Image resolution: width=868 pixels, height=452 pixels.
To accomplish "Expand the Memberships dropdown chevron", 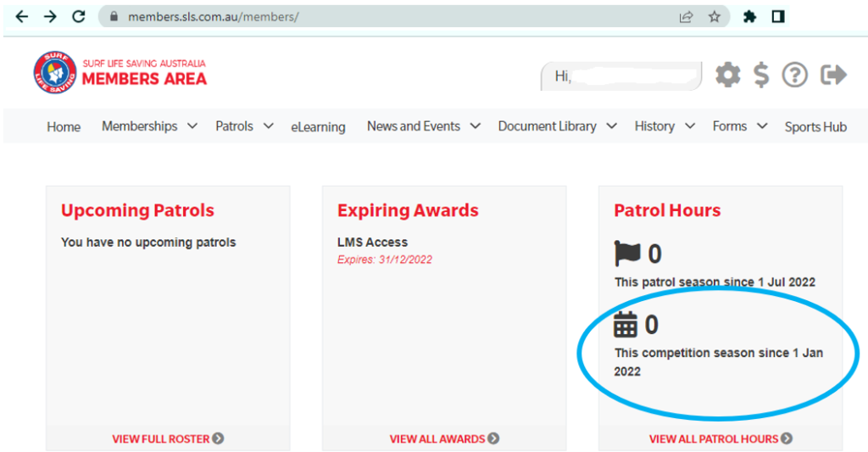I will 192,126.
